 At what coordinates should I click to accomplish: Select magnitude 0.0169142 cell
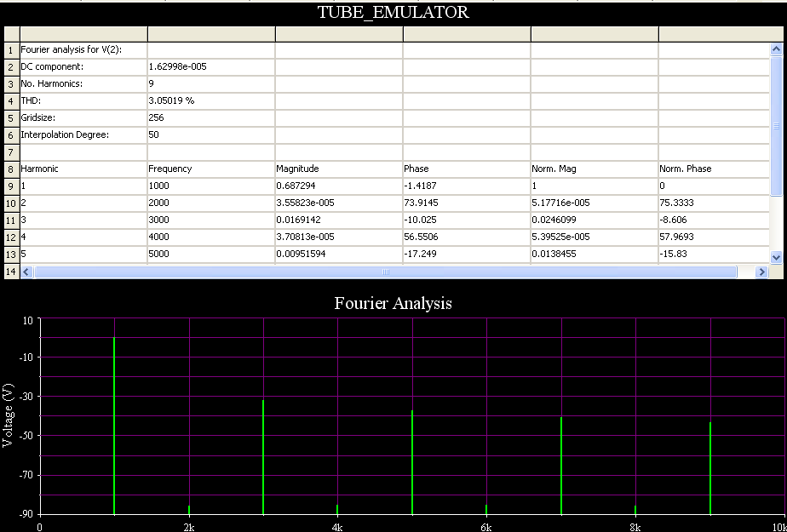(339, 220)
